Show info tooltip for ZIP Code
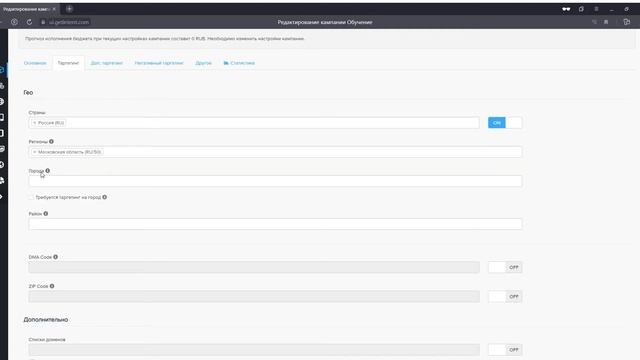Screen dimensions: 640x360 52,286
